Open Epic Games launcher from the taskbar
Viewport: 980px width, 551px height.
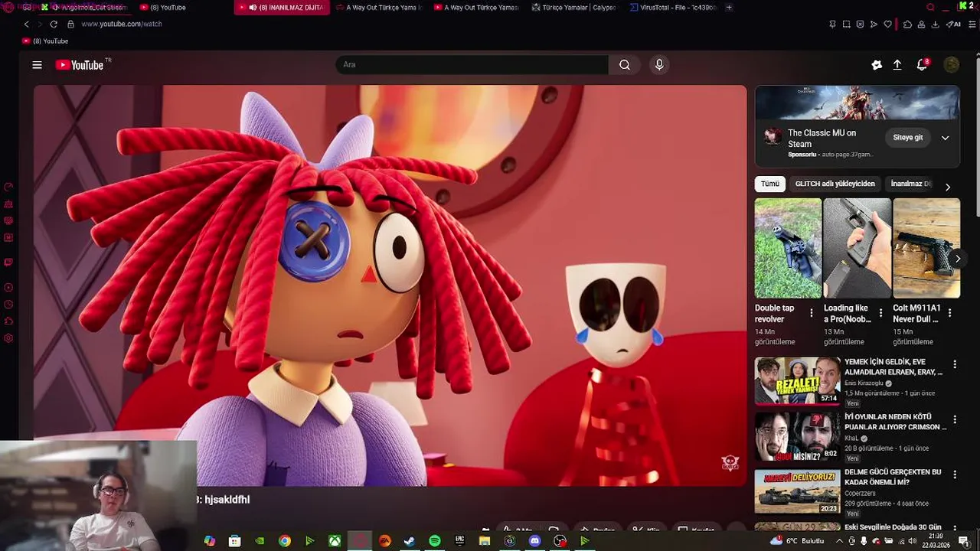tap(459, 541)
